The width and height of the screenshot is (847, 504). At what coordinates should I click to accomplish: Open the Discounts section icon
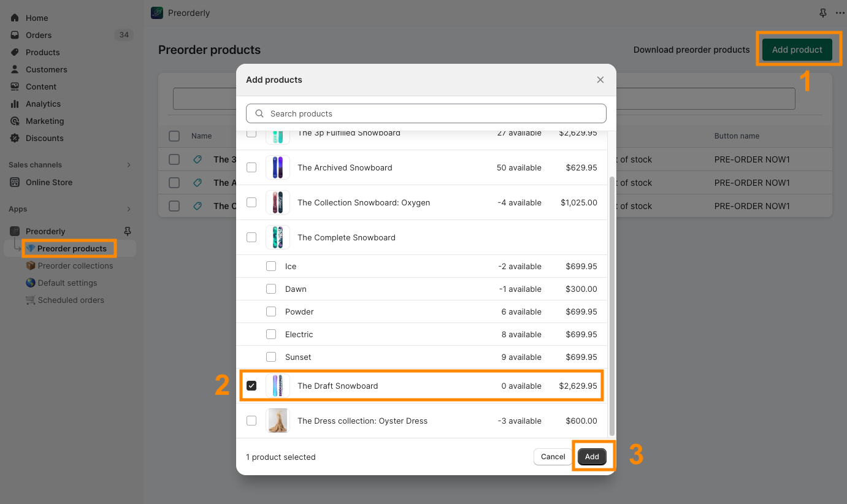[x=15, y=139]
